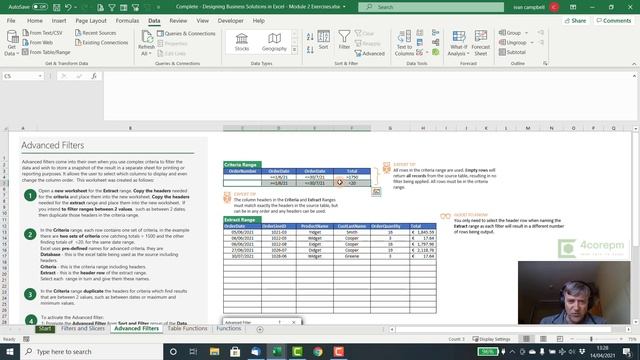640x360 pixels.
Task: Click the Name Box showing C5
Action: [x=20, y=76]
